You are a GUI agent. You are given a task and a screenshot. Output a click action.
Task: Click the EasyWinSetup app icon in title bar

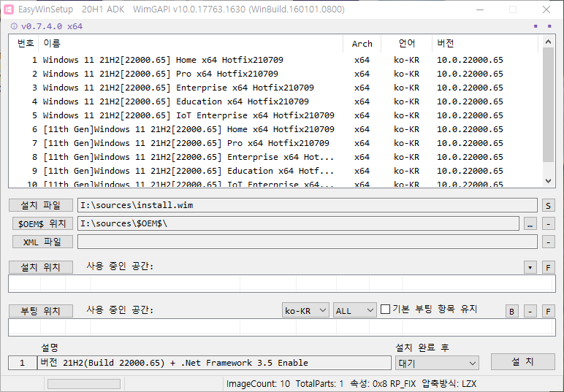9,9
